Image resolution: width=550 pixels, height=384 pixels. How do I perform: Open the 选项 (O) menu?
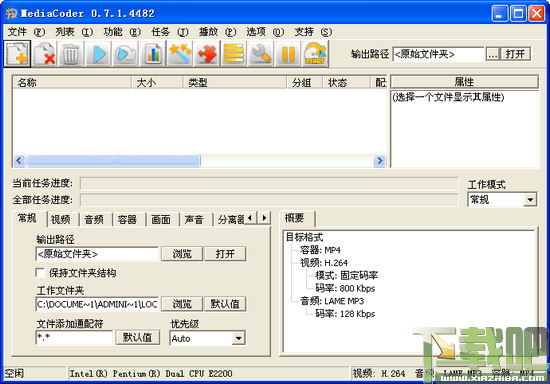(x=265, y=32)
